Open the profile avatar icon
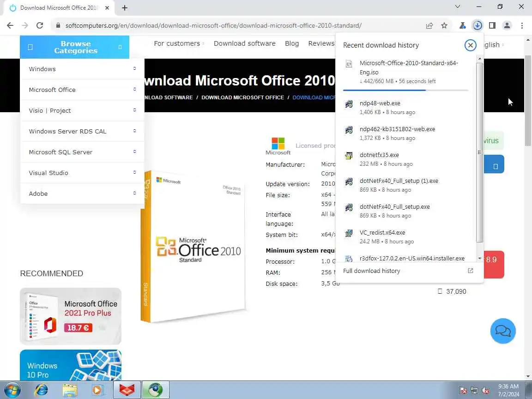 507,25
